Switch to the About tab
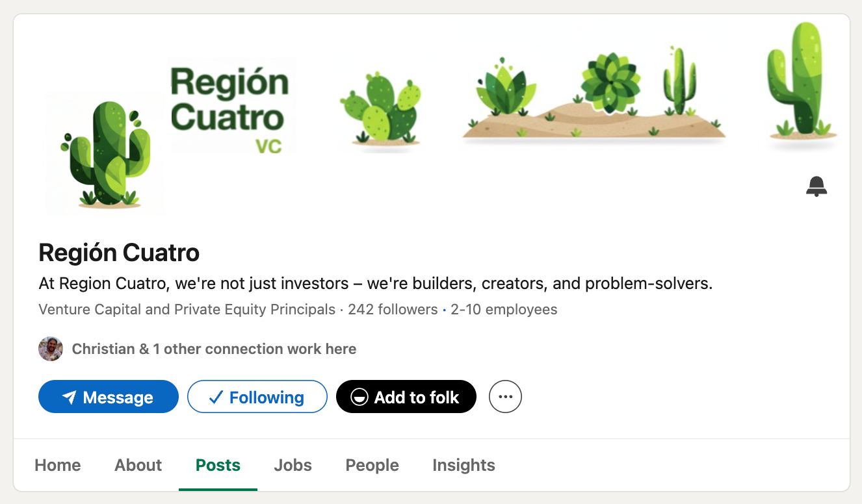 tap(138, 465)
